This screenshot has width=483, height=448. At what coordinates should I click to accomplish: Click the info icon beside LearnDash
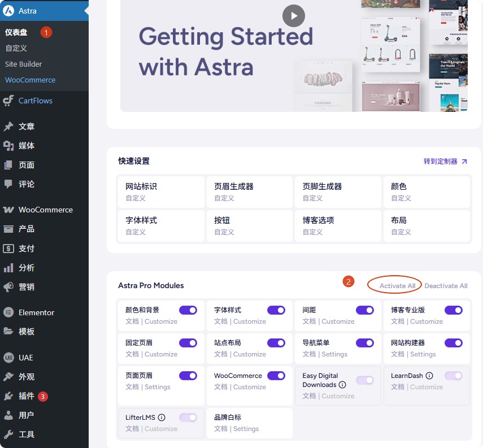coord(429,376)
